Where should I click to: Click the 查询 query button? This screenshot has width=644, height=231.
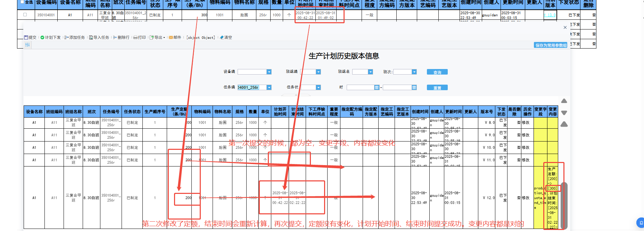point(437,72)
